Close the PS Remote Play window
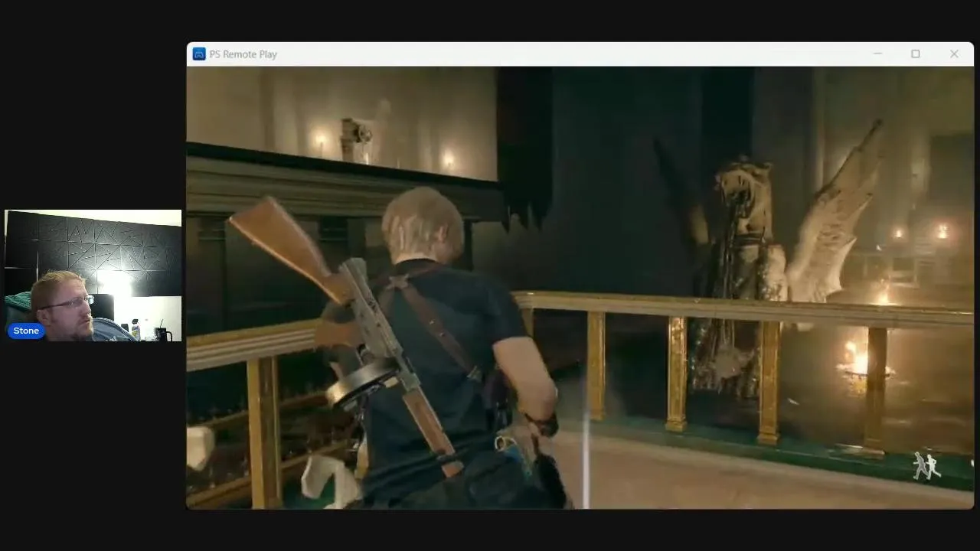980x551 pixels. point(954,54)
